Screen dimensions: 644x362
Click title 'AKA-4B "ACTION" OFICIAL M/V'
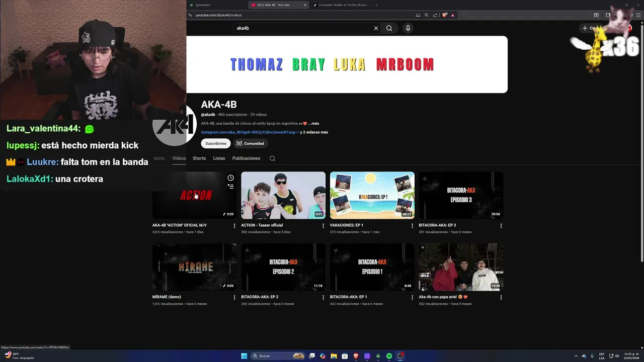pyautogui.click(x=179, y=225)
